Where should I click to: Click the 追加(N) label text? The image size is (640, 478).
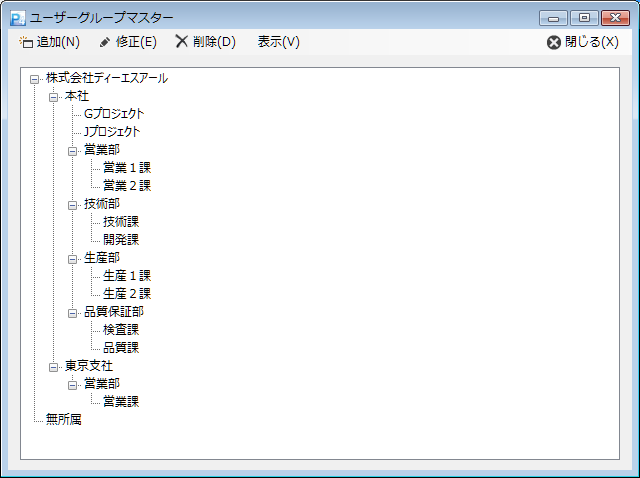coord(58,42)
